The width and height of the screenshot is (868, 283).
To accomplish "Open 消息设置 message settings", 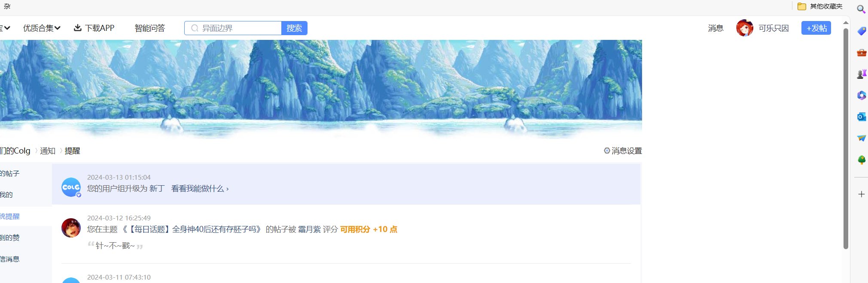I will 623,151.
